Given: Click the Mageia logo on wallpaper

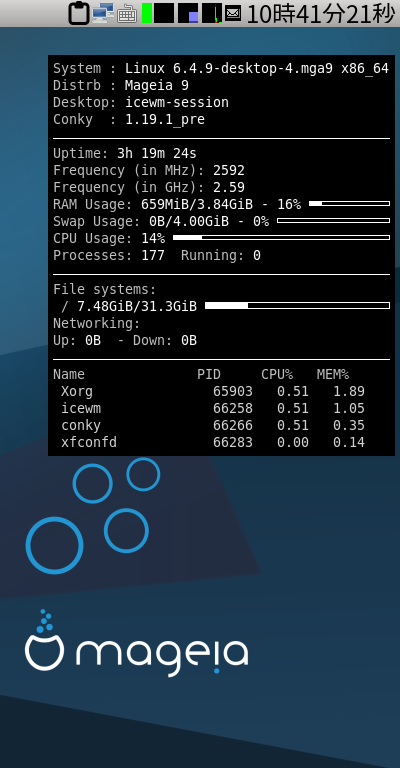Looking at the screenshot, I should point(137,643).
